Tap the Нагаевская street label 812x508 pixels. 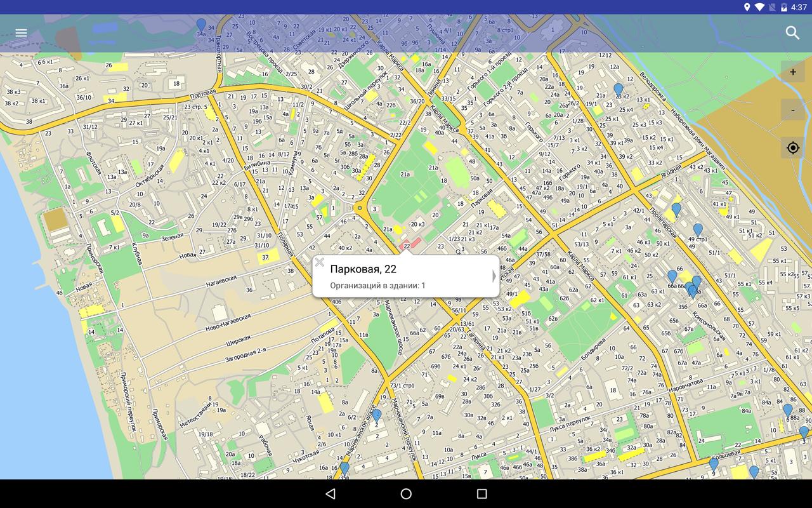pos(221,281)
